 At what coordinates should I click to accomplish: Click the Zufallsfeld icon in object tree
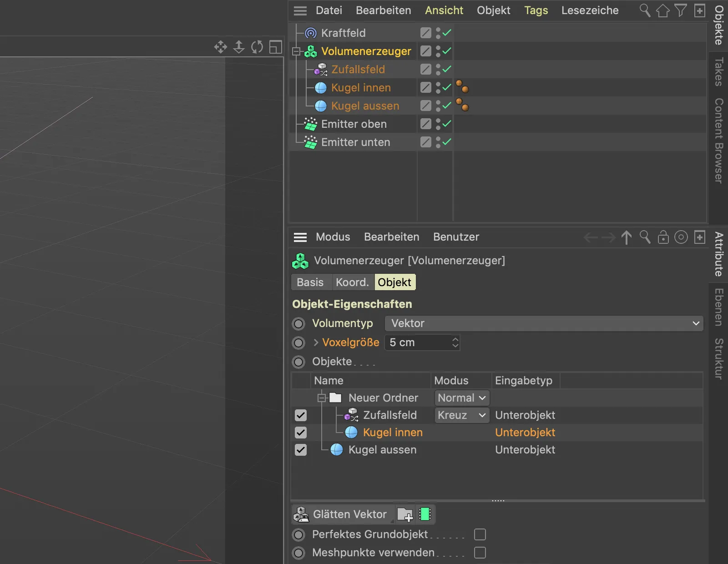[321, 70]
